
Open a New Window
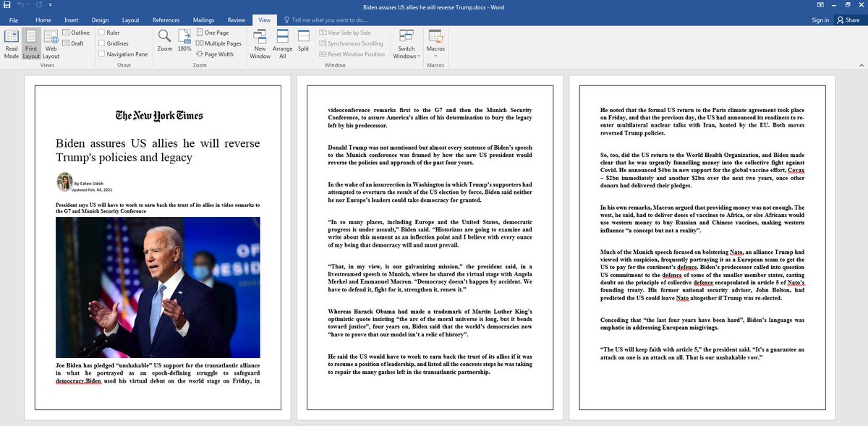(x=260, y=43)
